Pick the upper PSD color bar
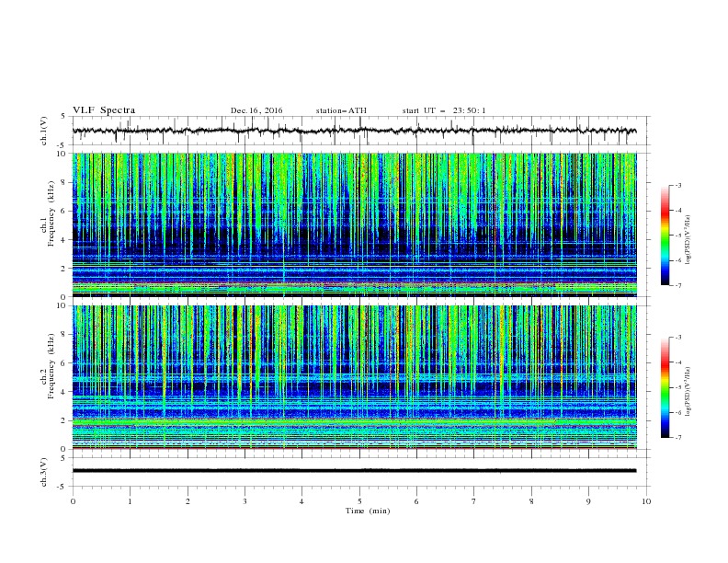This screenshot has height=563, width=728. click(x=665, y=236)
